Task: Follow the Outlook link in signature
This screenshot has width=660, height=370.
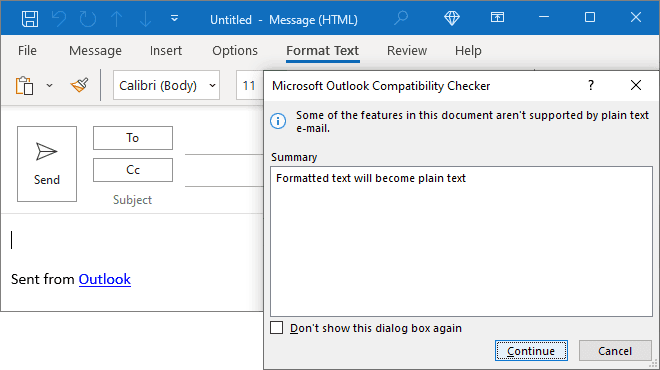Action: pos(105,279)
